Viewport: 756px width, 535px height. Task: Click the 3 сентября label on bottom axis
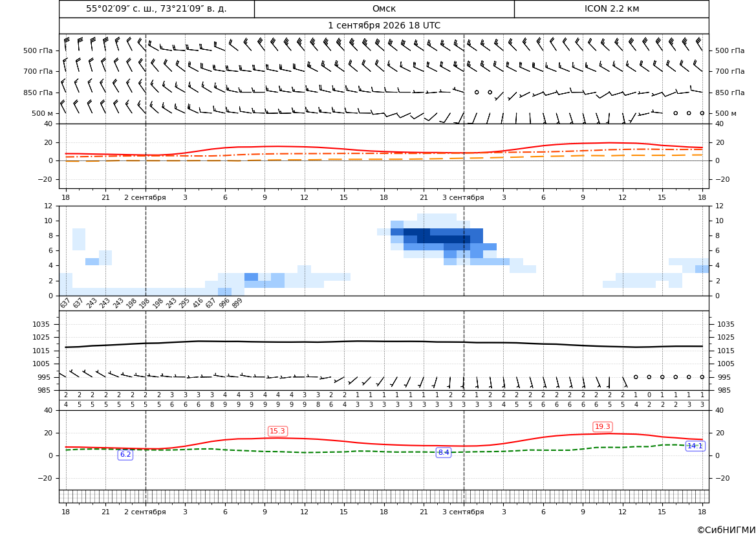pyautogui.click(x=463, y=512)
